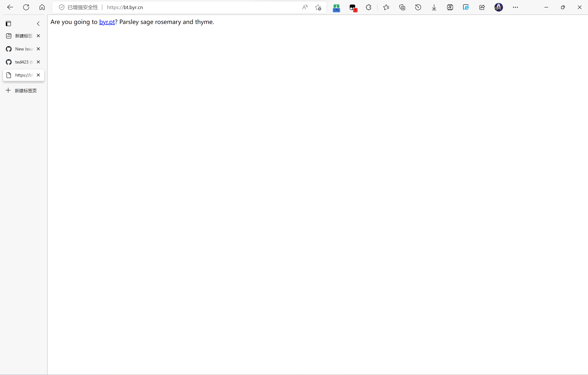The height and width of the screenshot is (375, 588).
Task: Click the address bar URL field
Action: click(x=195, y=7)
